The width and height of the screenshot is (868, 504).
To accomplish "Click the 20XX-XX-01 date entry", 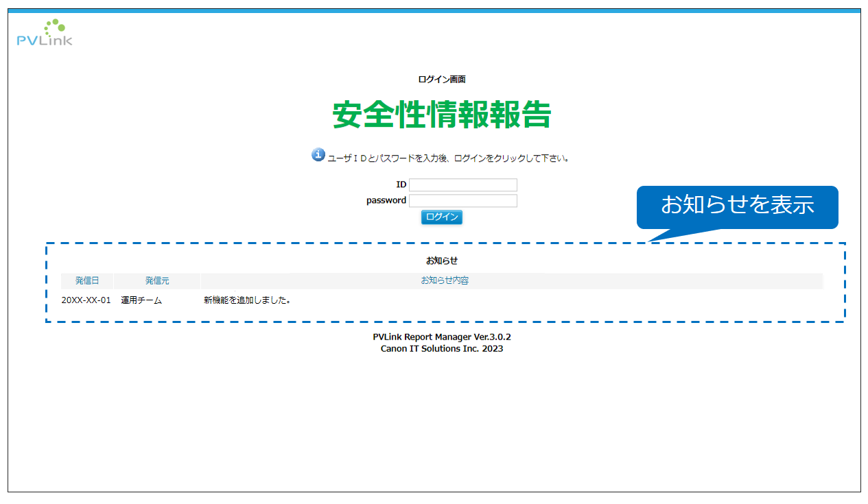I will 86,300.
